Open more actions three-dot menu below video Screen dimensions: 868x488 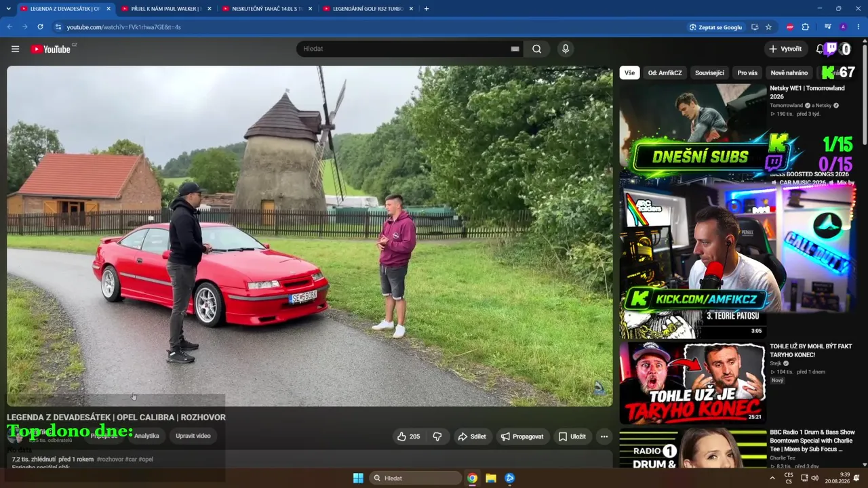click(604, 436)
